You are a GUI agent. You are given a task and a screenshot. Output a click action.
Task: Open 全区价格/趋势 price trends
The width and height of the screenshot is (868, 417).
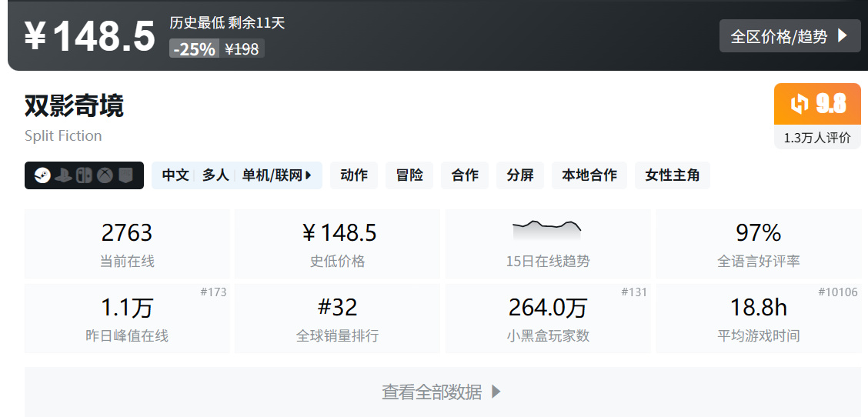pyautogui.click(x=790, y=36)
